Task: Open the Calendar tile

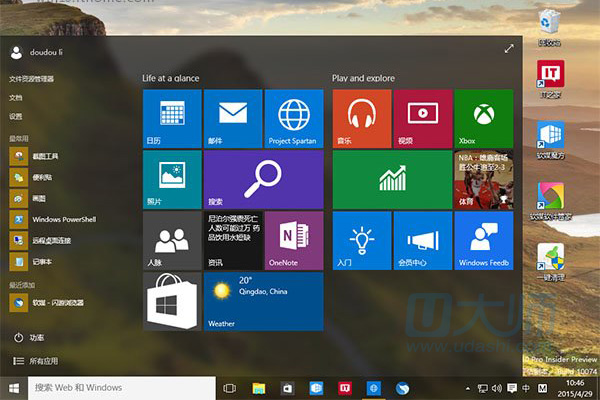Action: point(172,118)
